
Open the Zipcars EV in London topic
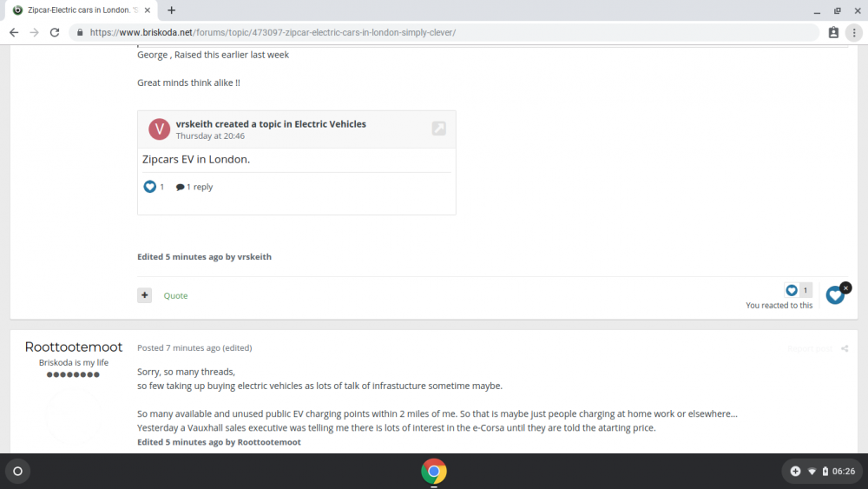[x=196, y=160]
